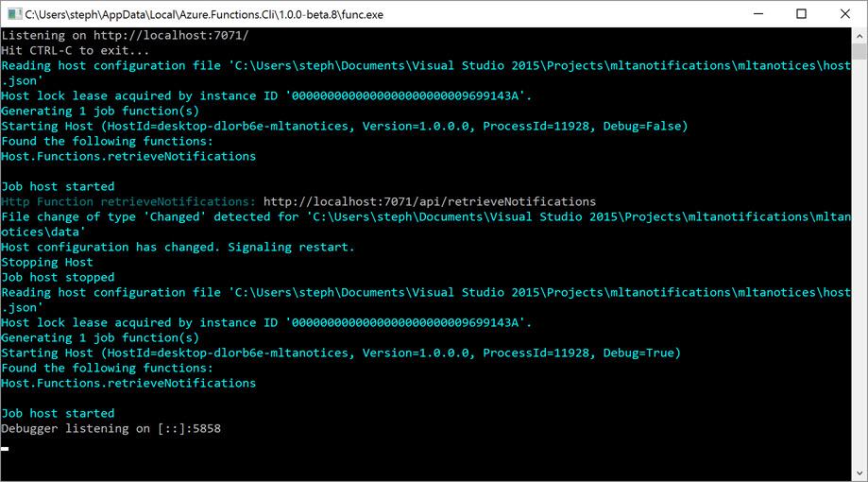This screenshot has height=482, width=868.
Task: Close the func.exe console window
Action: pyautogui.click(x=844, y=14)
